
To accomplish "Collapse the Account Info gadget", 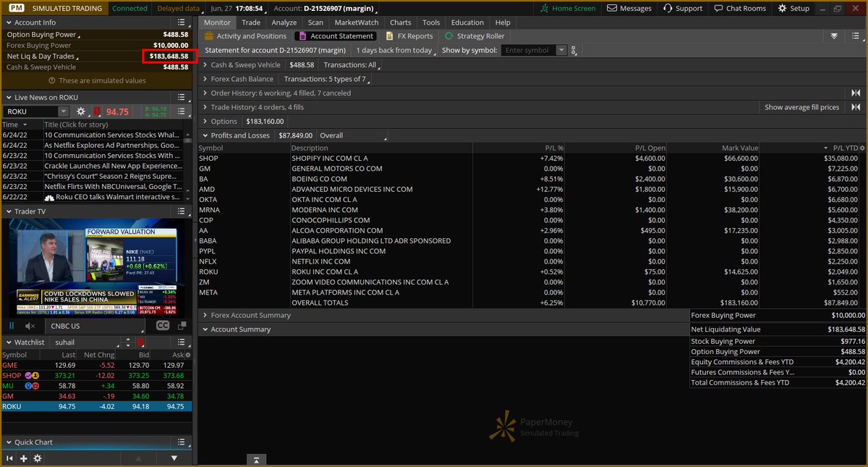I will point(9,23).
